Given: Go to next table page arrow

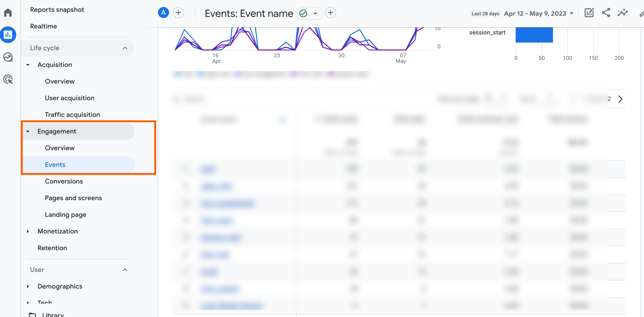Looking at the screenshot, I should (x=620, y=99).
